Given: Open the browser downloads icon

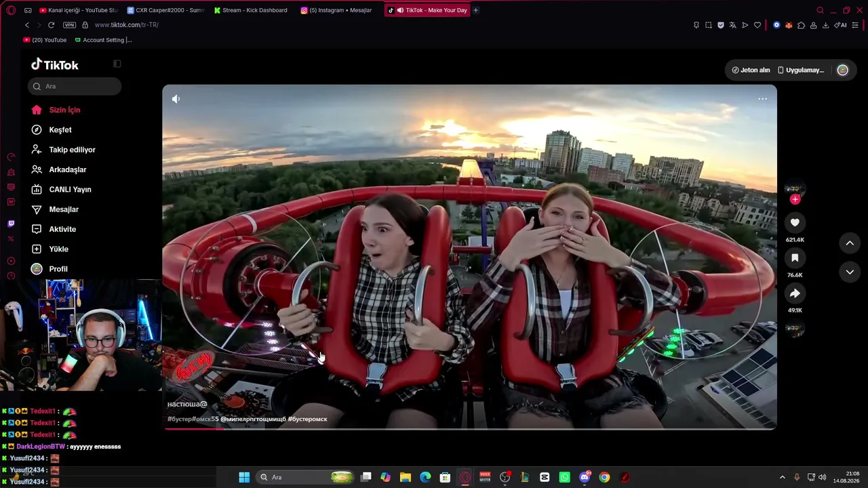Looking at the screenshot, I should 825,25.
